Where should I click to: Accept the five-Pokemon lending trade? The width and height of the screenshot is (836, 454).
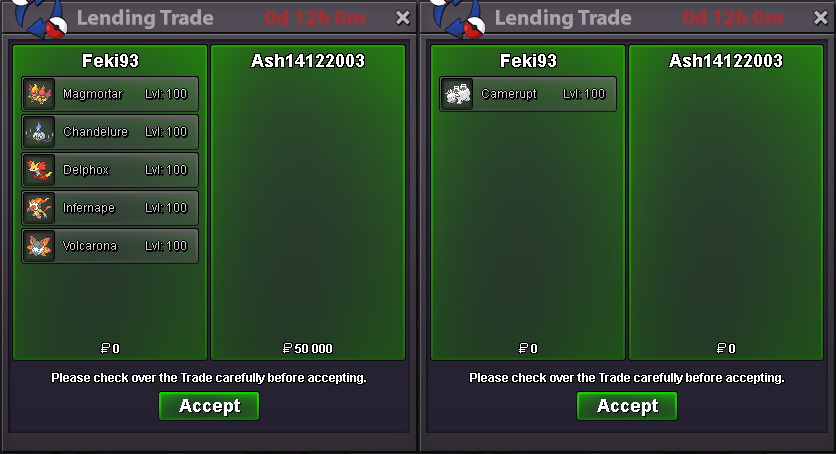(x=209, y=406)
